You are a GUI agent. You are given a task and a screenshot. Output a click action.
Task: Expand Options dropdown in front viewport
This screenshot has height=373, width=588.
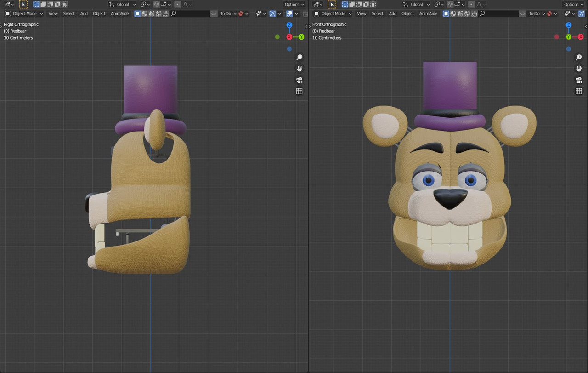(x=574, y=4)
